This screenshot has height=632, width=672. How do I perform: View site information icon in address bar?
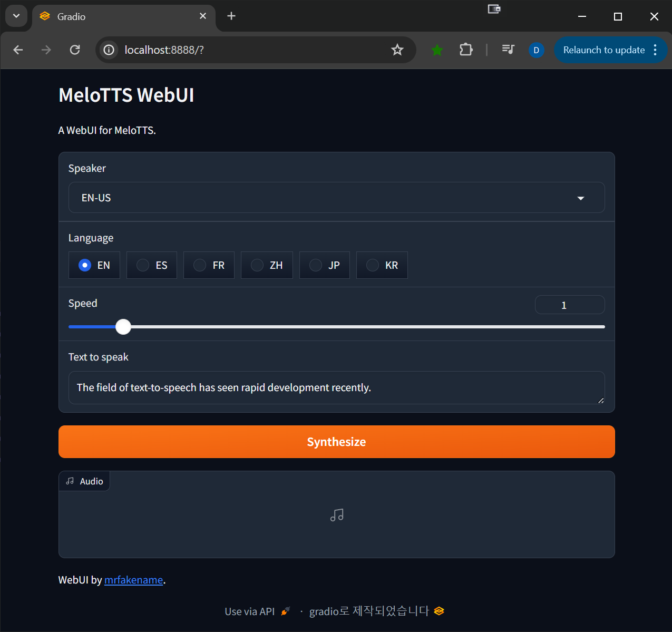109,50
